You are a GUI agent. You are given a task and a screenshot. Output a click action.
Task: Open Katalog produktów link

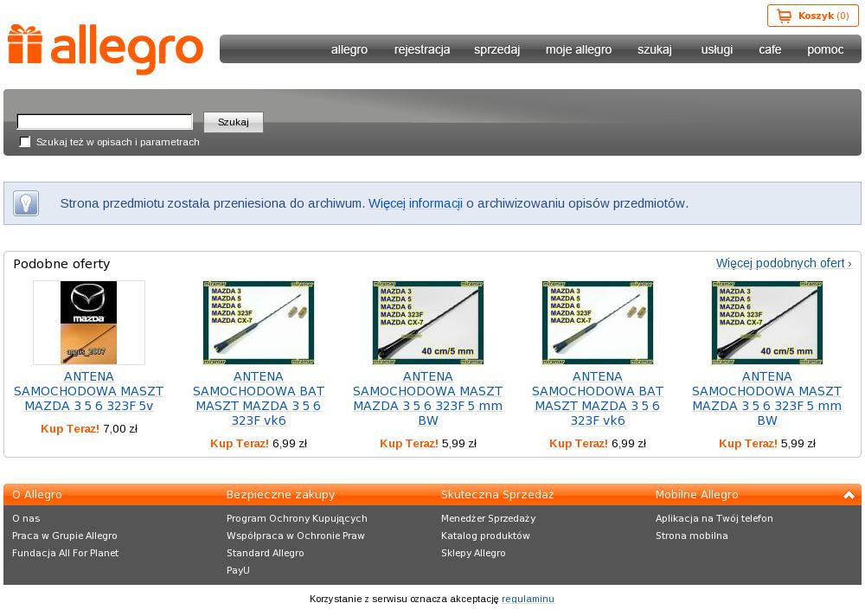485,536
